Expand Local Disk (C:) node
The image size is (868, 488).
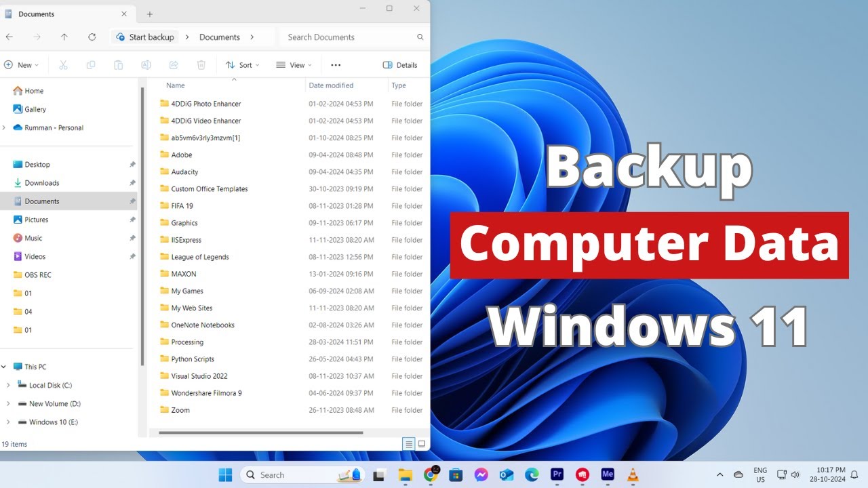tap(8, 385)
